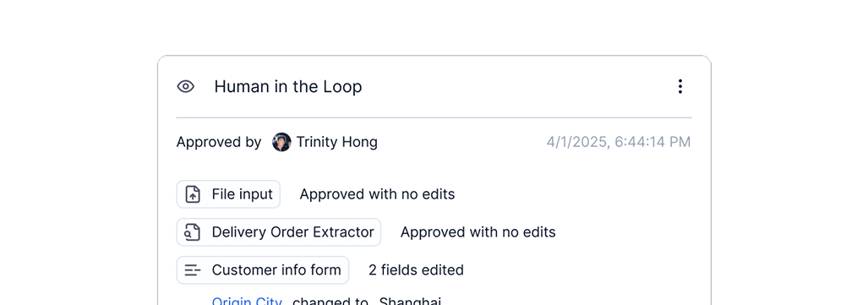Open the File input step chip
Image resolution: width=868 pixels, height=305 pixels.
[x=229, y=194]
